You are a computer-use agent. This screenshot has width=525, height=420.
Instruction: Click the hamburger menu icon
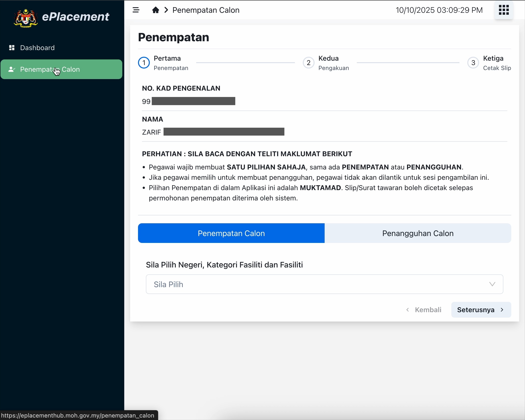tap(136, 10)
